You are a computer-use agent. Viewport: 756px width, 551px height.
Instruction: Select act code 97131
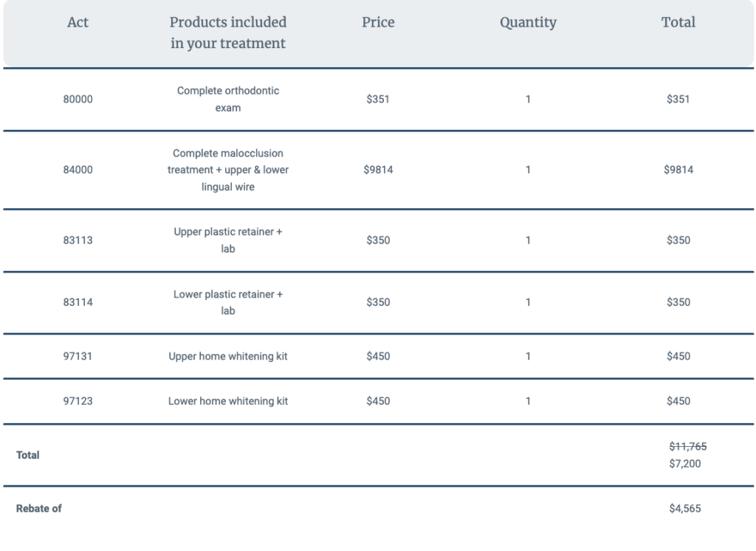(78, 356)
